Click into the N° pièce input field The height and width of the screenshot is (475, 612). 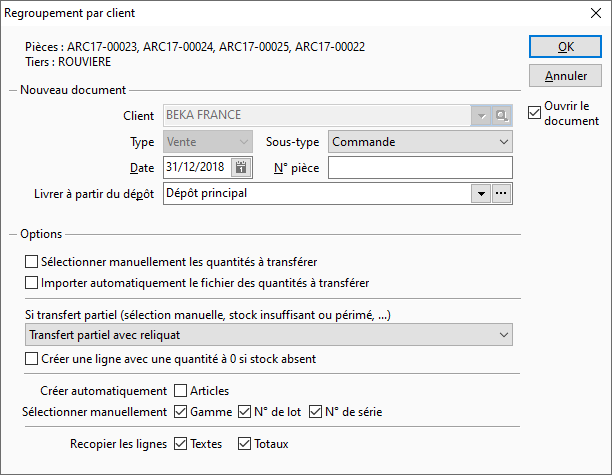click(x=420, y=168)
